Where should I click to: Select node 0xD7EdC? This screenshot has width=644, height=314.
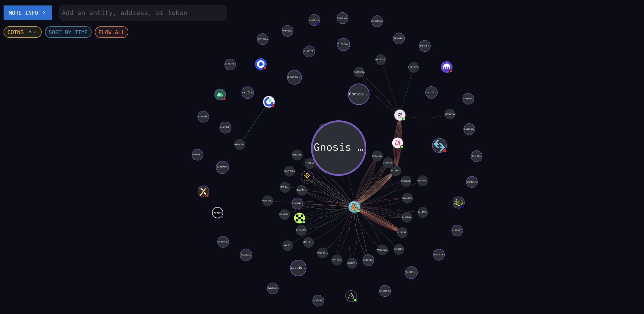[x=411, y=272]
